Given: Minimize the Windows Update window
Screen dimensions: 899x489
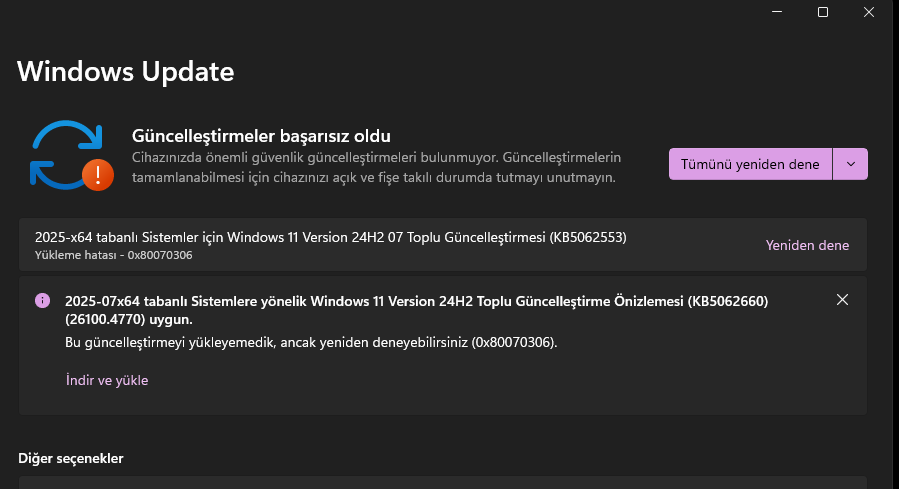Looking at the screenshot, I should pos(777,12).
